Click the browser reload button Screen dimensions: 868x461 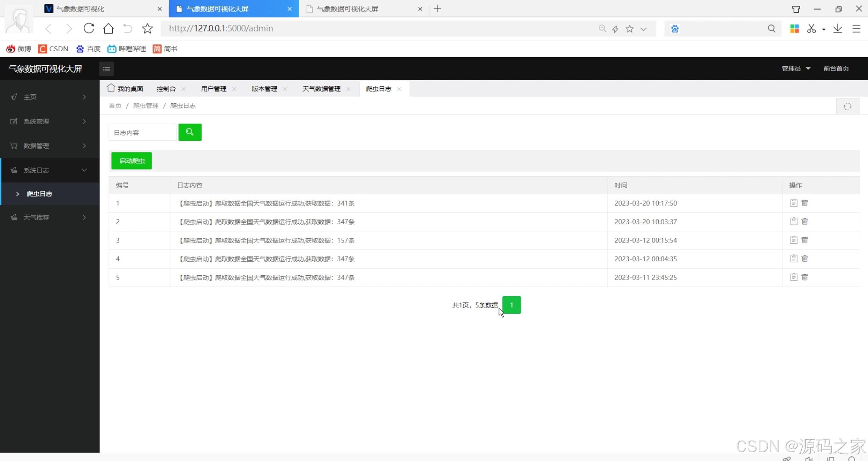(x=89, y=28)
